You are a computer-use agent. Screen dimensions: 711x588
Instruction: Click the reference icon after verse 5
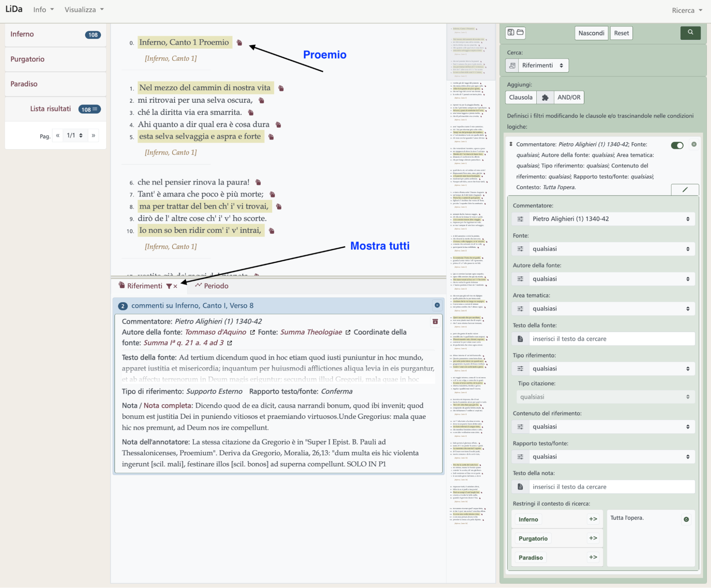[x=271, y=137]
